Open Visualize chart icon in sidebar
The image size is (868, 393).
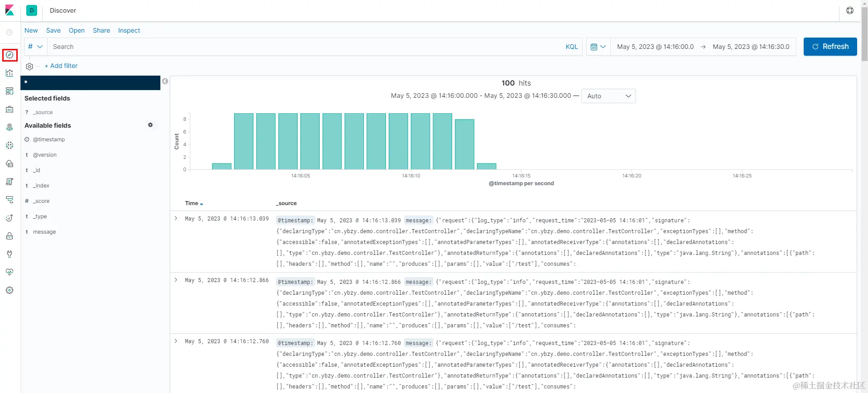point(10,73)
